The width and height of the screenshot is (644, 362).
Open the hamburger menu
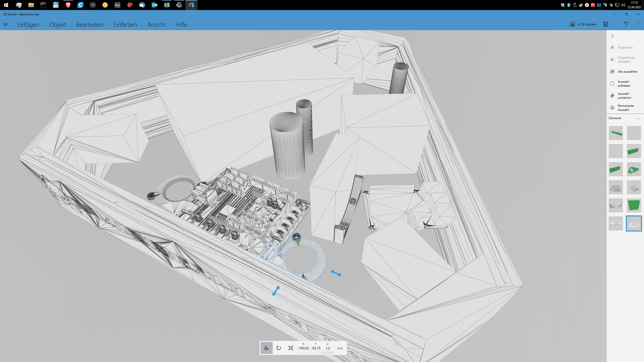point(6,24)
